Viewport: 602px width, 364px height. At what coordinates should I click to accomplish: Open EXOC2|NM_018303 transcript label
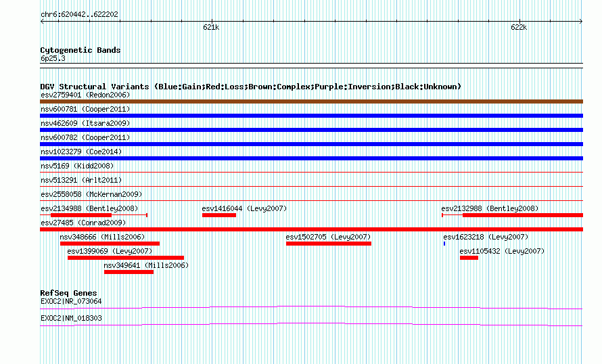tap(71, 318)
